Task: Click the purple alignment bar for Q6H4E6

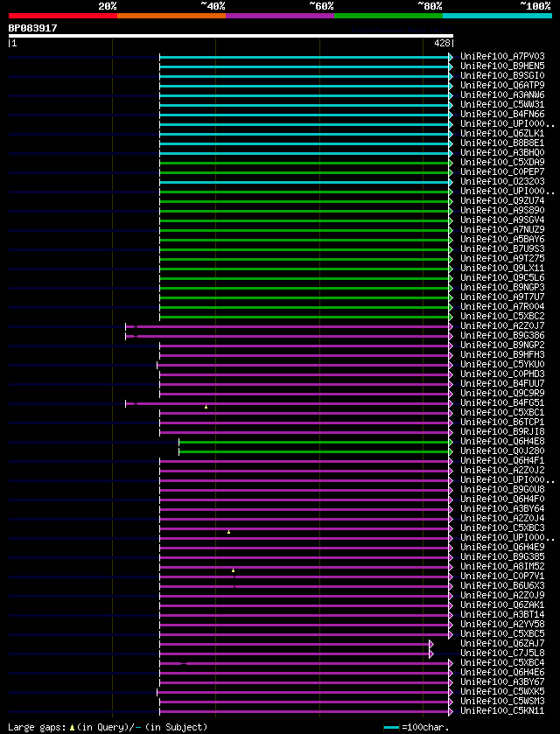Action: coord(304,673)
